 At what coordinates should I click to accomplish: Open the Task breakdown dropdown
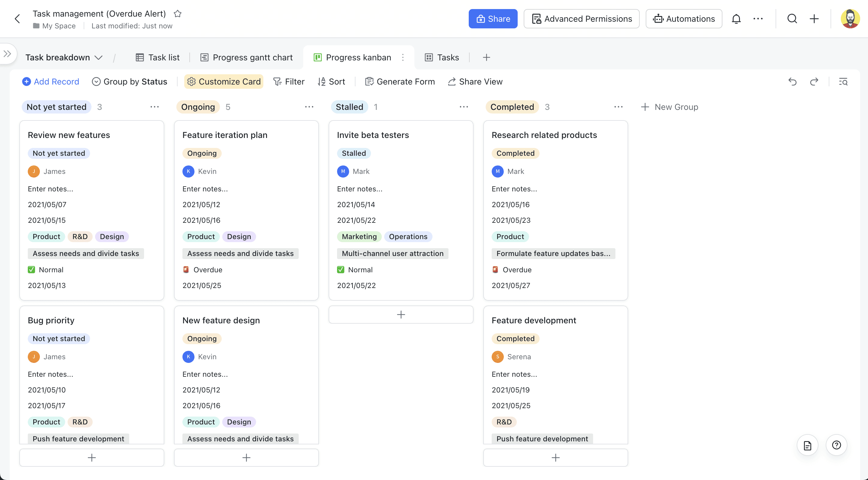pyautogui.click(x=64, y=58)
